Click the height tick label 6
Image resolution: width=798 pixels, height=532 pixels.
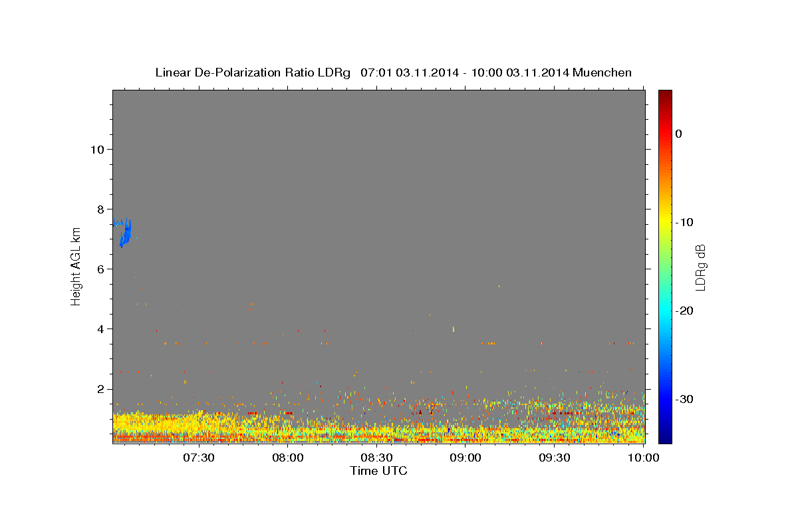[x=99, y=269]
